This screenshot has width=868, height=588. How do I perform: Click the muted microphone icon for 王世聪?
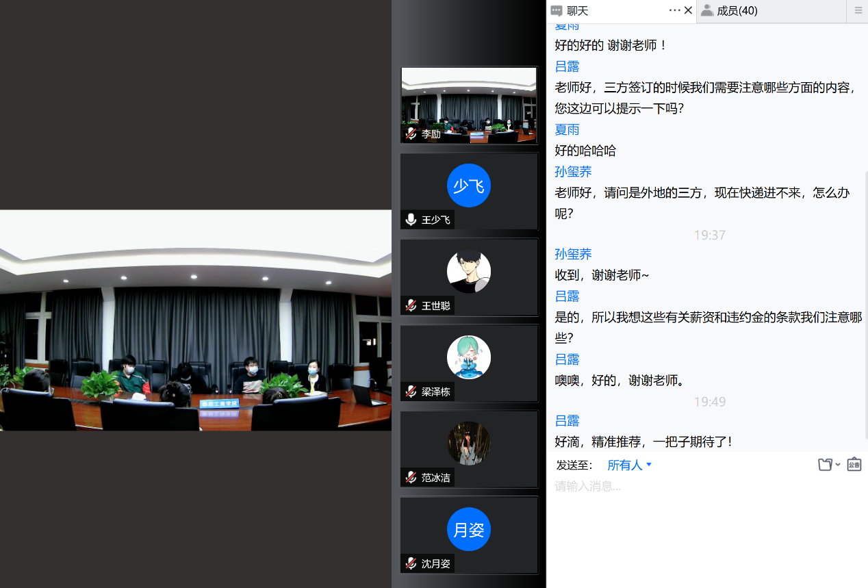click(411, 306)
